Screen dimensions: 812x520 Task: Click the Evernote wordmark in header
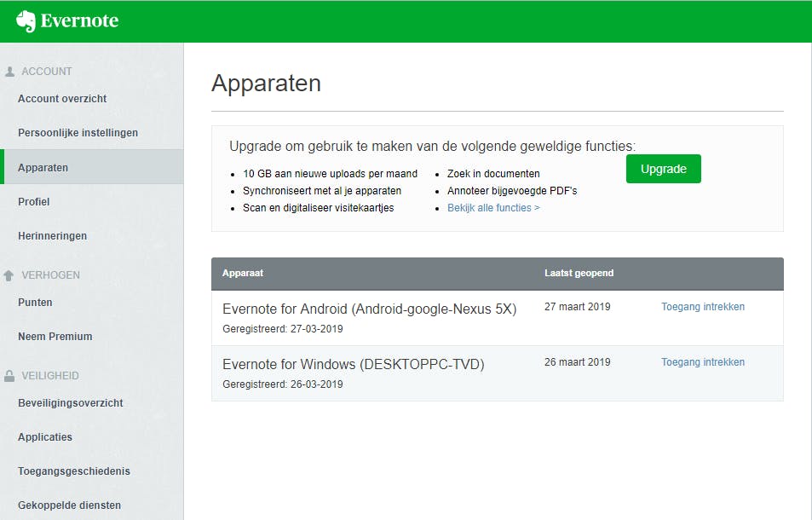(79, 21)
